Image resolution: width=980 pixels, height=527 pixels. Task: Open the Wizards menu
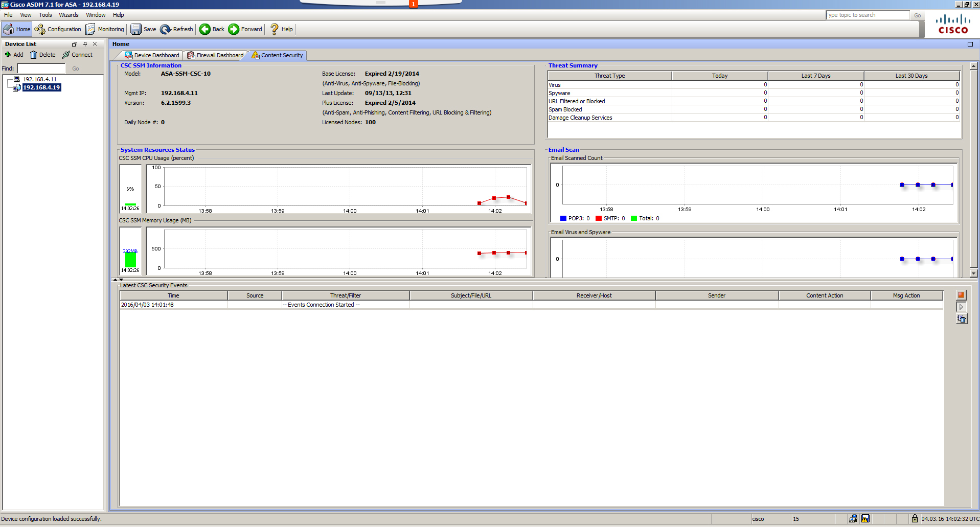(x=69, y=15)
